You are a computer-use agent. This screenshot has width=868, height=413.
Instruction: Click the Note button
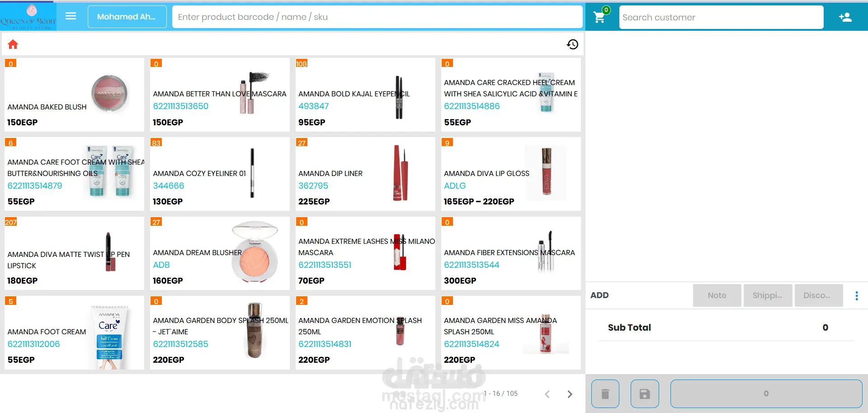(717, 295)
